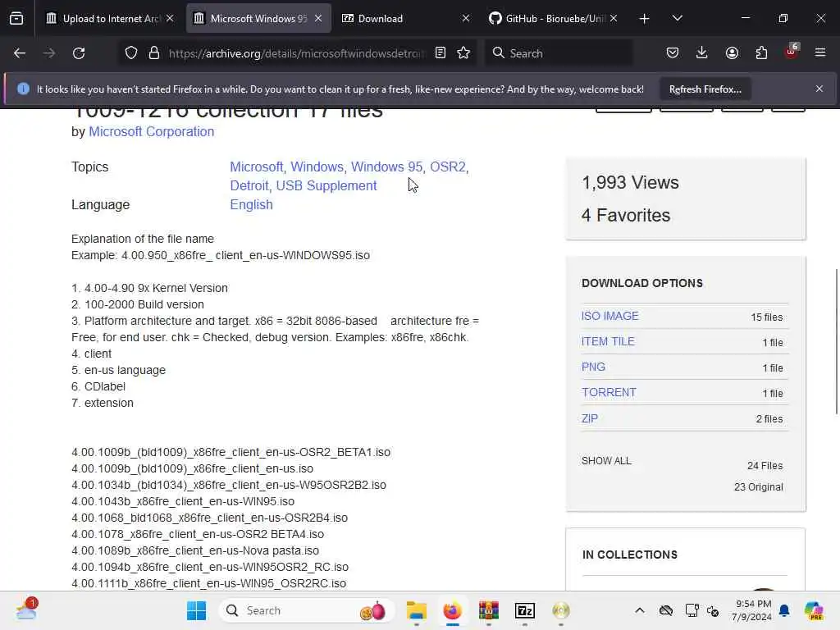The width and height of the screenshot is (840, 630).
Task: Click 4.00.1089b Nova pasta.iso text
Action: point(195,550)
